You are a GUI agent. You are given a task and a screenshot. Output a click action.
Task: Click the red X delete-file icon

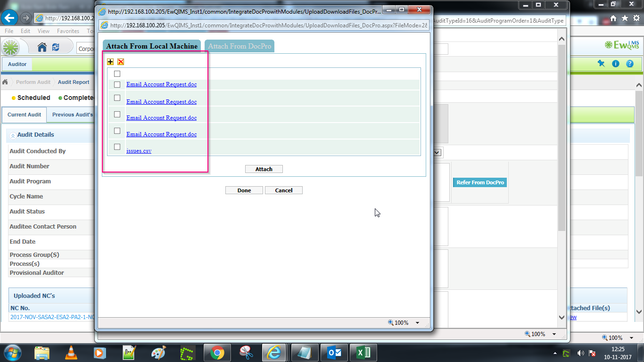[x=121, y=62]
